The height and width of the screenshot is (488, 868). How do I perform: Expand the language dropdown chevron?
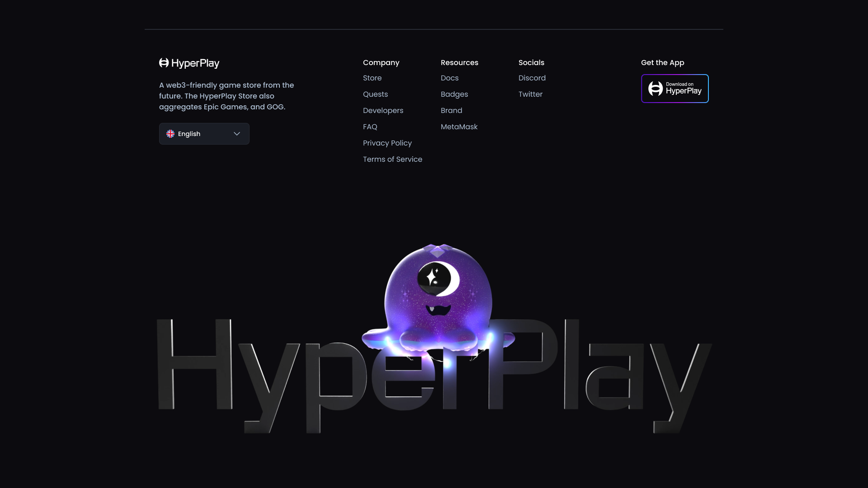point(237,134)
